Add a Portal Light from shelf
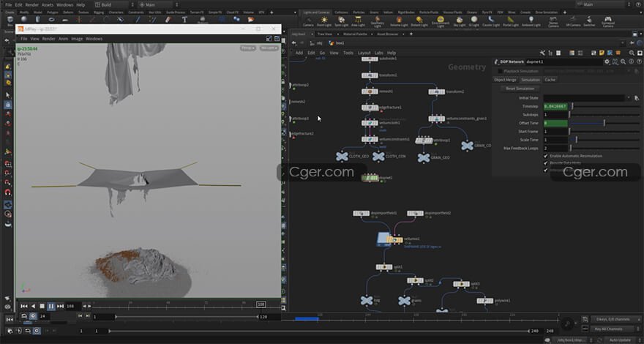Viewport: 644px width, 344px height. click(x=511, y=21)
